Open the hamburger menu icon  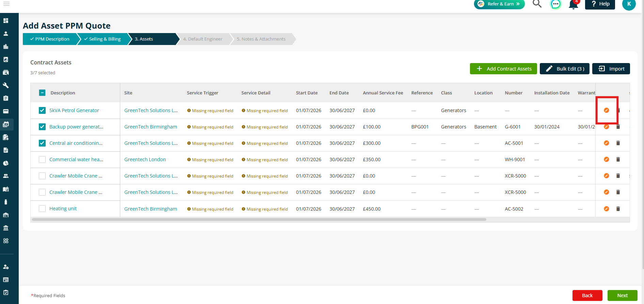[x=6, y=4]
